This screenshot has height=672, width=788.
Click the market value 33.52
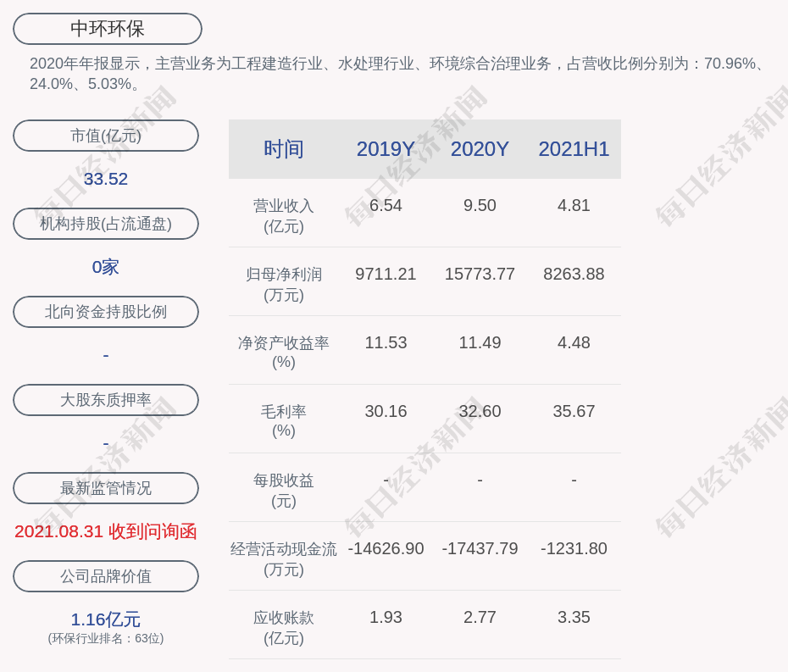106,179
